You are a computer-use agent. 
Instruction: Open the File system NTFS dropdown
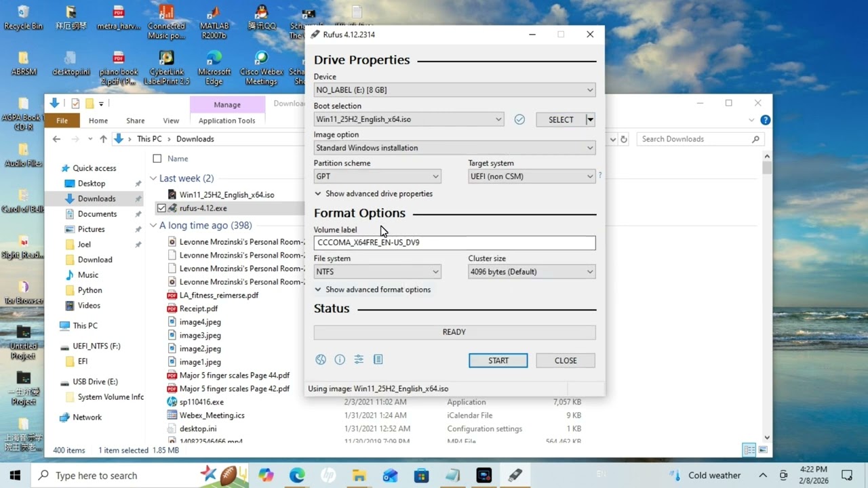(377, 272)
